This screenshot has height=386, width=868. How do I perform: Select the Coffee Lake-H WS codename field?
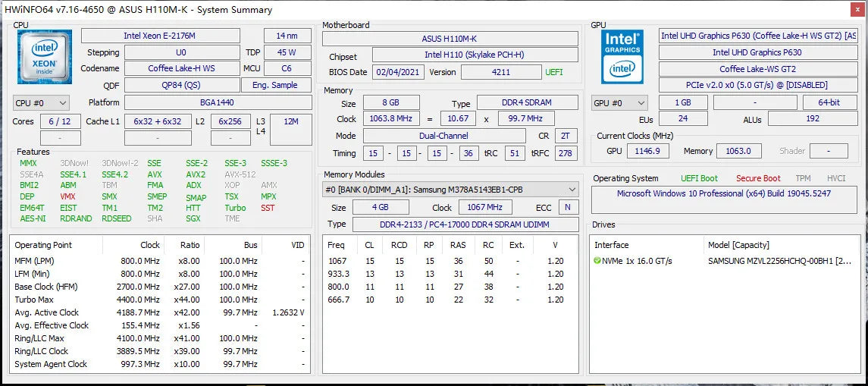[x=182, y=69]
